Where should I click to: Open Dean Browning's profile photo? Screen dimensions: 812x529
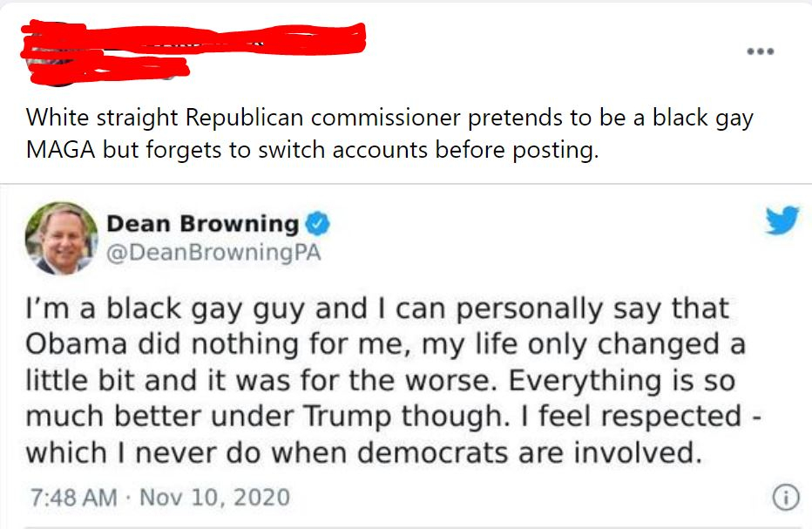pos(61,238)
